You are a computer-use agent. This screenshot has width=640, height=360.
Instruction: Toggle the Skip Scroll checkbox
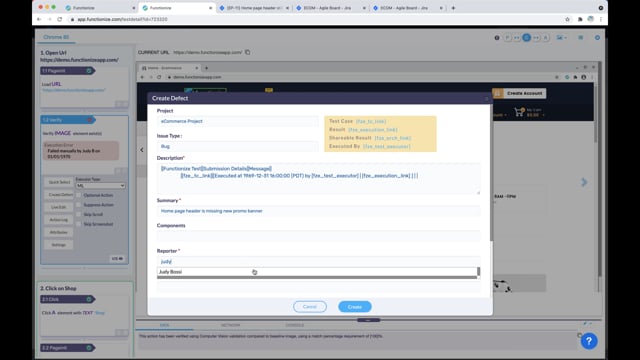point(79,214)
